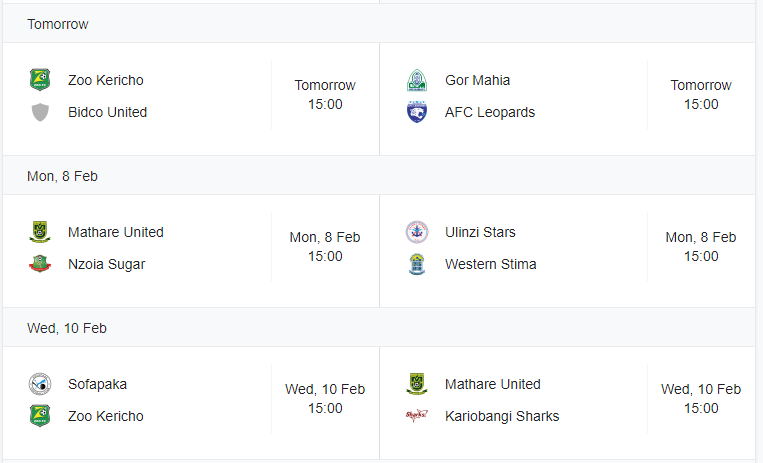
Task: Click the Nzoia Sugar team badge
Action: 40,264
